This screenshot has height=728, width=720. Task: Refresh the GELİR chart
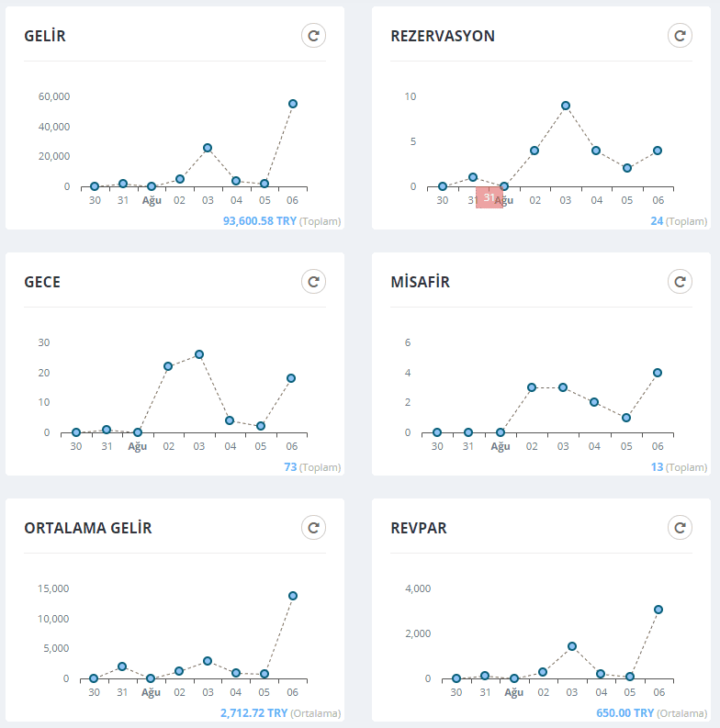coord(313,36)
